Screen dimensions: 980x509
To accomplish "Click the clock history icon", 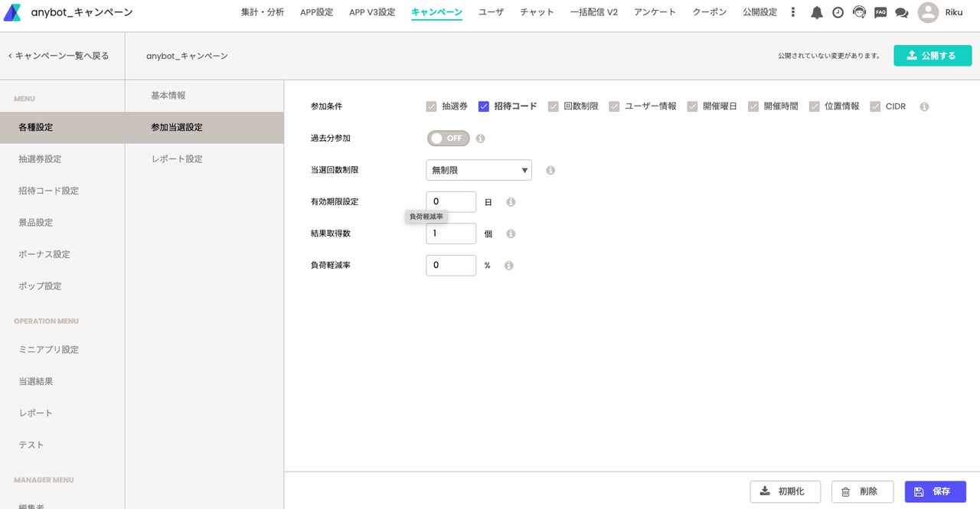I will click(x=838, y=12).
